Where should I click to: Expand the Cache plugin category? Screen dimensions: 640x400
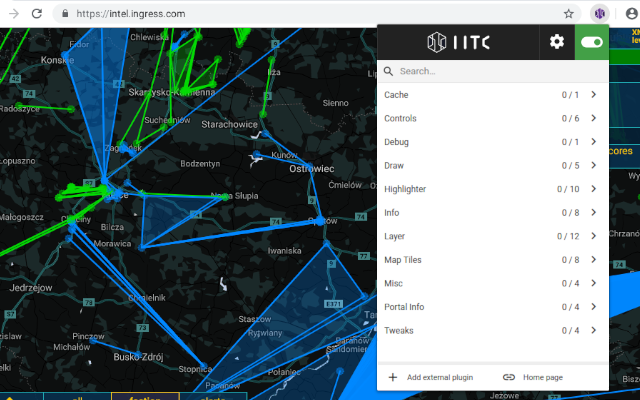492,95
